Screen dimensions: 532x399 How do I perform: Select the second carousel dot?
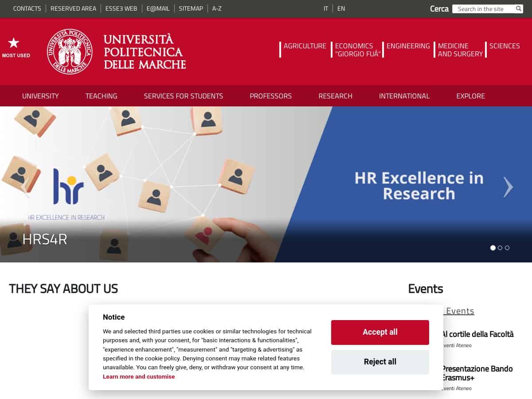pos(500,248)
